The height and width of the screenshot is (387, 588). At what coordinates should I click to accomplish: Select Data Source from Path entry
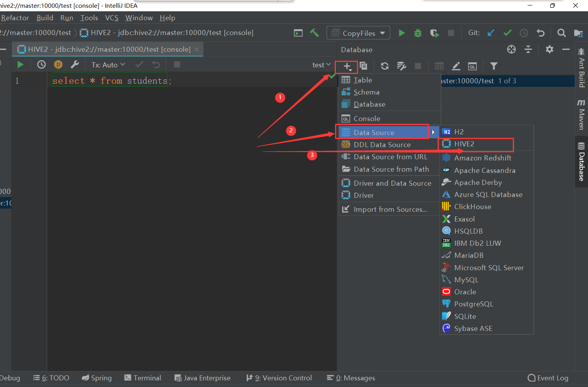[x=390, y=169]
